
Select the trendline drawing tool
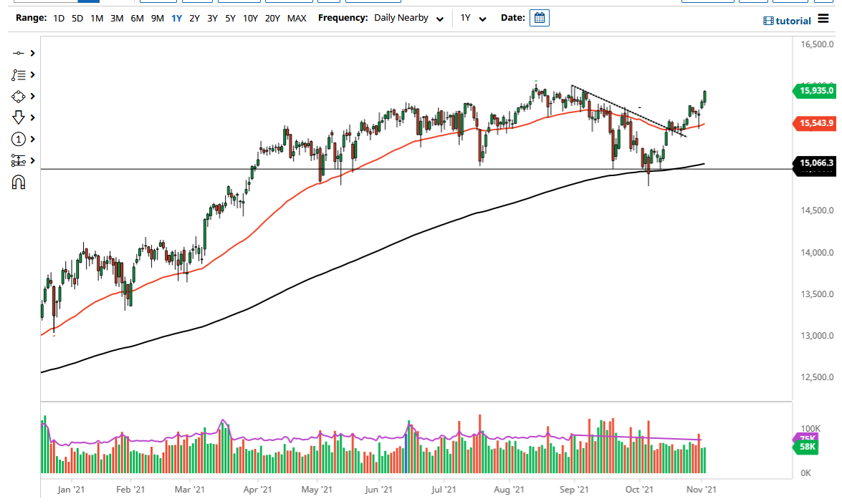point(18,53)
